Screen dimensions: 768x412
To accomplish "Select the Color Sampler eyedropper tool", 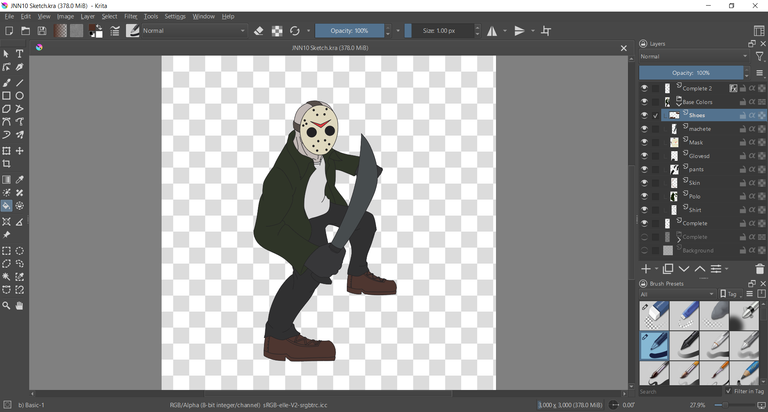I will pos(20,180).
